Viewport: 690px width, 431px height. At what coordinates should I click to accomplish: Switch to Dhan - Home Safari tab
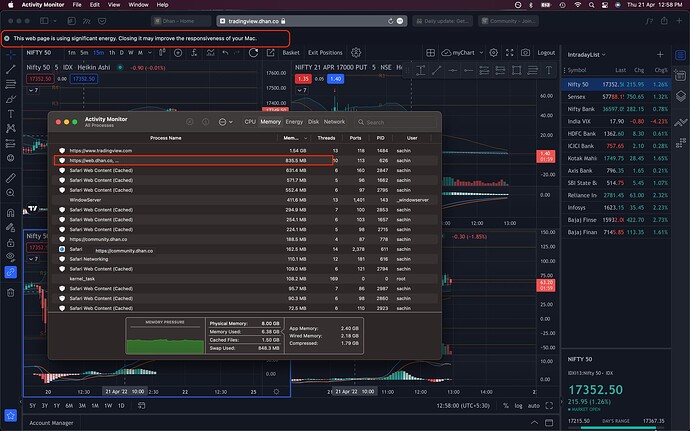(x=180, y=21)
